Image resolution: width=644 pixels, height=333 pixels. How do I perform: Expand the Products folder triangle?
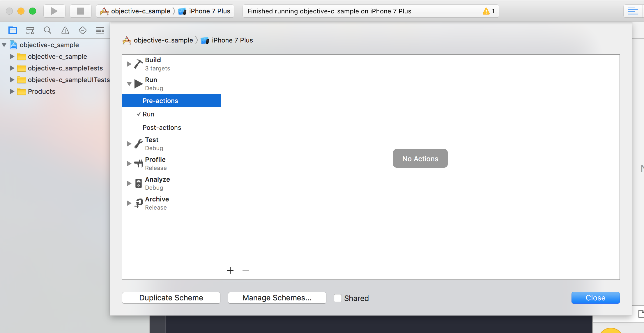click(x=12, y=91)
